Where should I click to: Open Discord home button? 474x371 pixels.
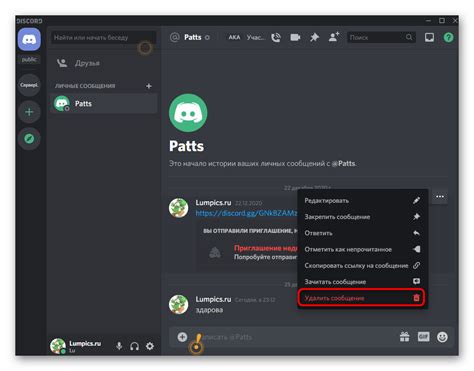click(29, 39)
